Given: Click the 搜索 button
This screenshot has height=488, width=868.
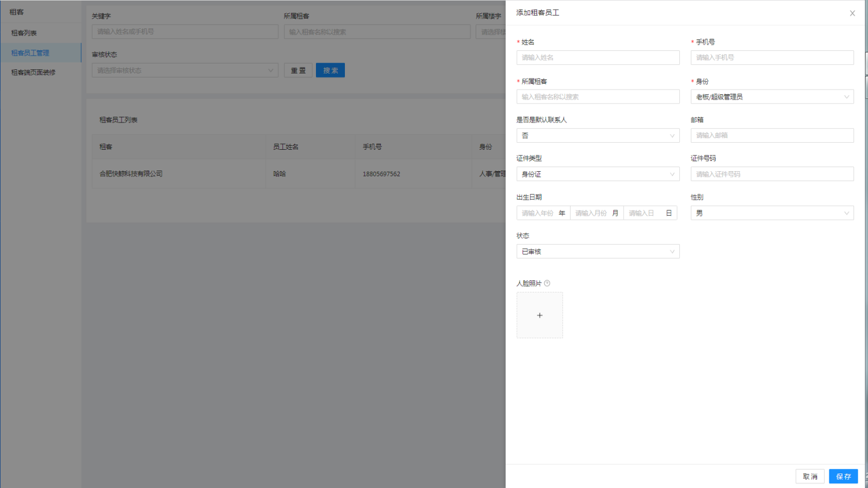Looking at the screenshot, I should point(330,71).
